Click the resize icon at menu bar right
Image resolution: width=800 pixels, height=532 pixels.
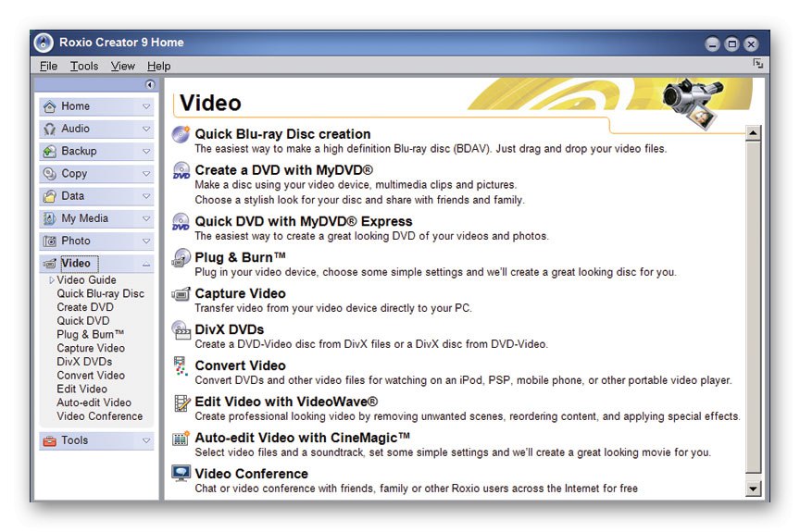pos(758,63)
